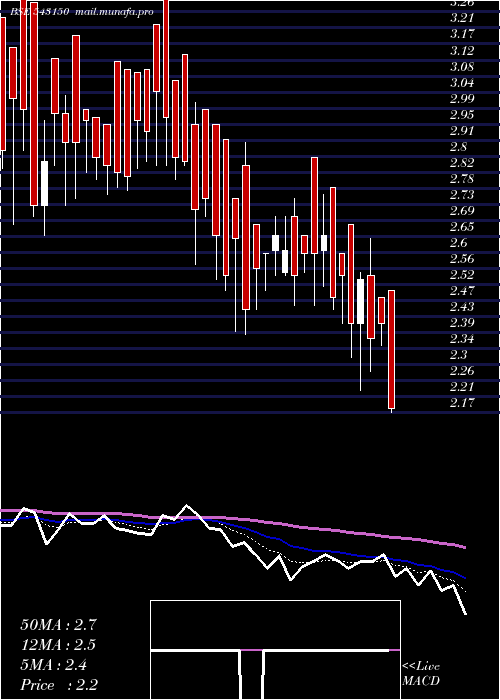Screen dimensions: 500x700
Task: Click the 2.82 price axis label
Action: point(462,162)
